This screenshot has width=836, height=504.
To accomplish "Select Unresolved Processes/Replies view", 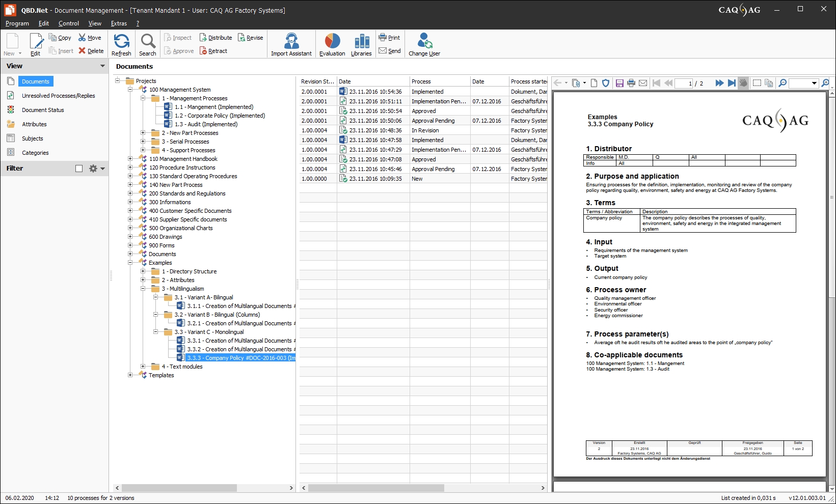I will (58, 96).
